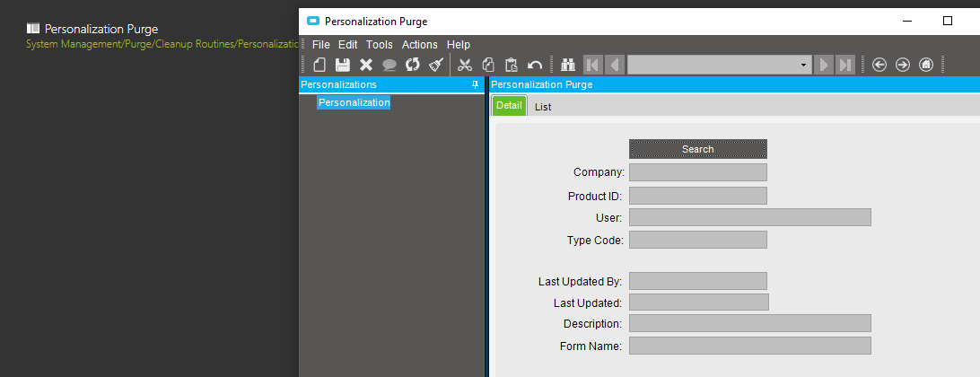Click Personalization Purge menu entry icon on left
Image resolution: width=980 pixels, height=377 pixels.
[x=33, y=28]
